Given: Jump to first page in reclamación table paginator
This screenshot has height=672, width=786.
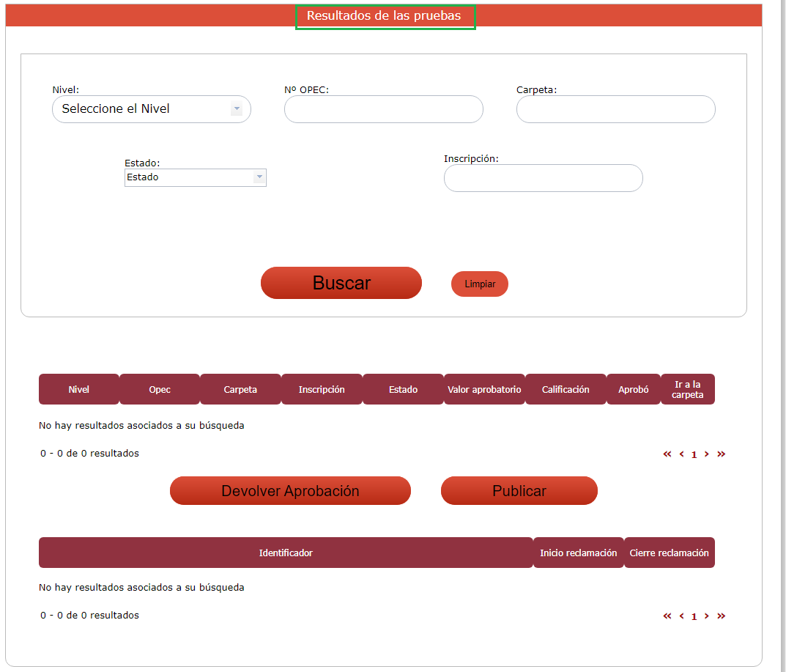Looking at the screenshot, I should (x=667, y=616).
